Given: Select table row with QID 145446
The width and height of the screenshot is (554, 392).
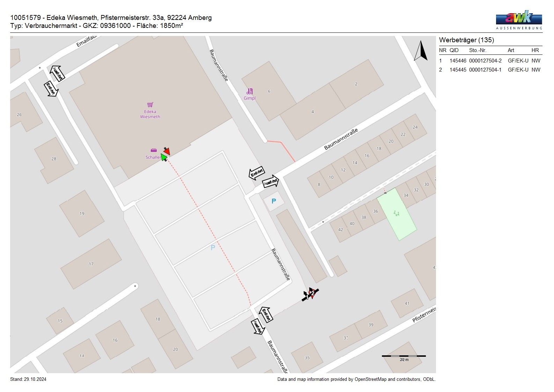Looking at the screenshot, I should [x=490, y=61].
